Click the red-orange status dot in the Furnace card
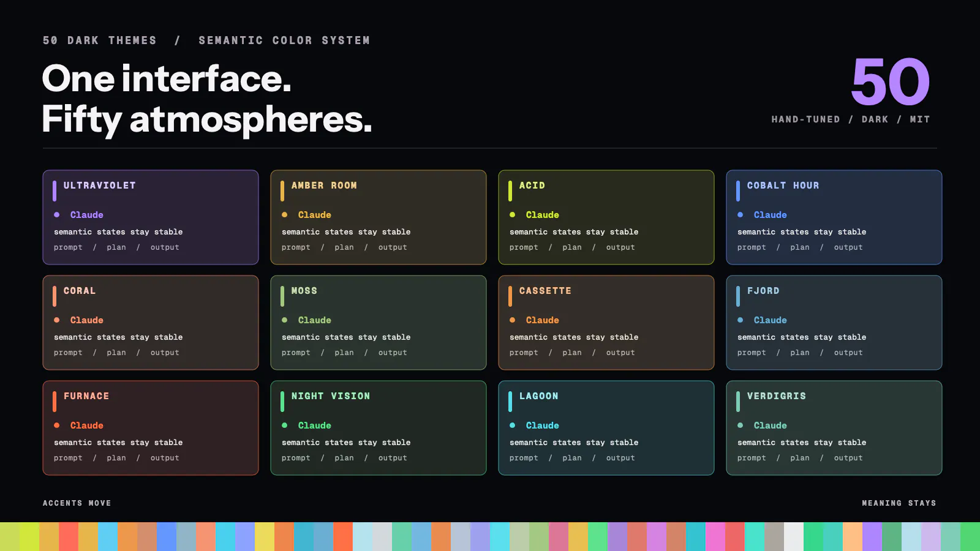 (x=57, y=425)
